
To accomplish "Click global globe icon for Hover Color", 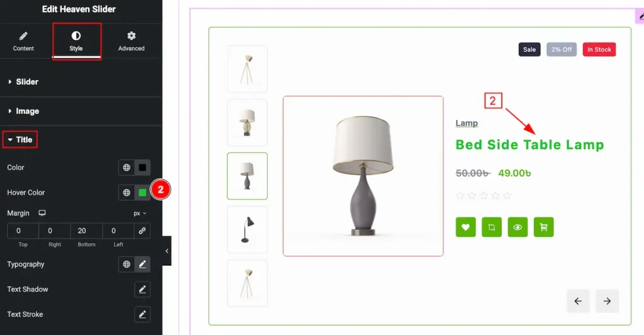I will [x=126, y=192].
